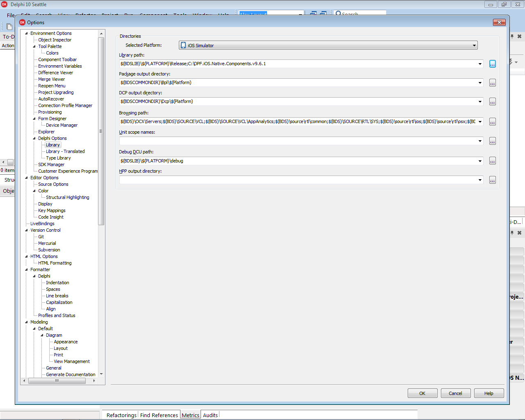Click ellipsis button beside Unit scope names

point(492,141)
